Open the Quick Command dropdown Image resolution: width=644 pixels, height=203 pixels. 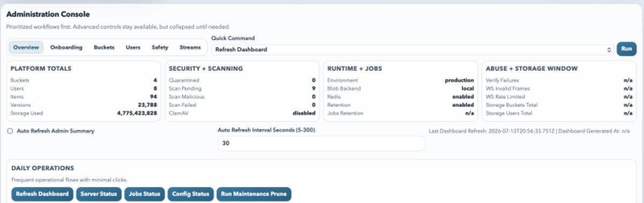[412, 49]
